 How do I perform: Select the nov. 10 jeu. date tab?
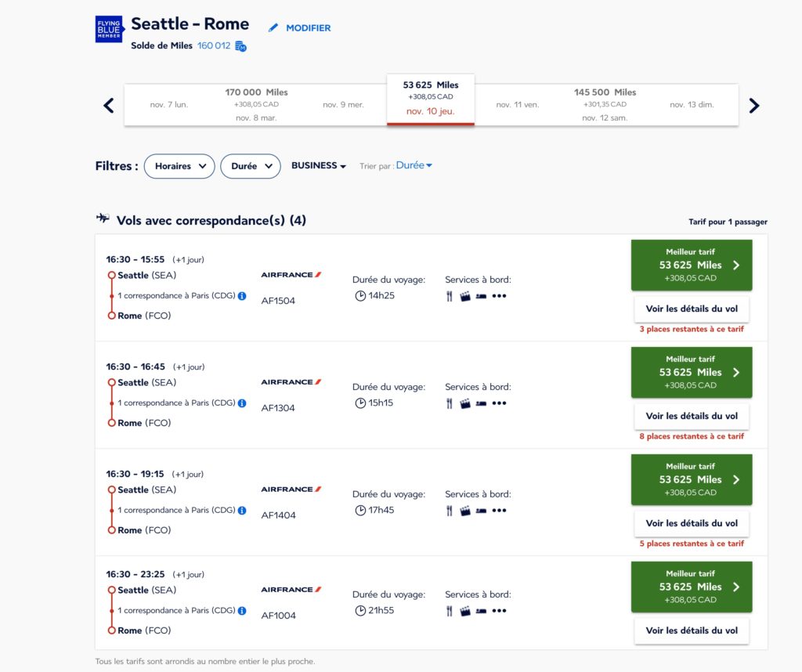tap(430, 99)
